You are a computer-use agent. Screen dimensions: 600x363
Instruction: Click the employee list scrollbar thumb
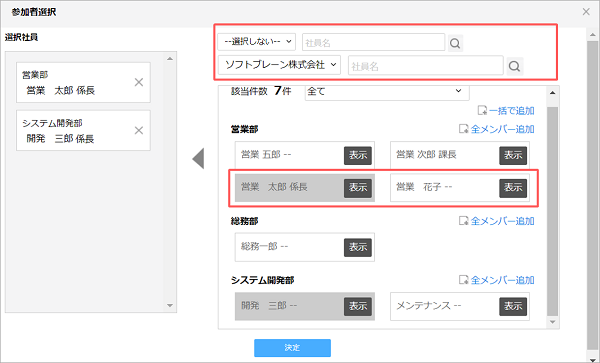553,210
